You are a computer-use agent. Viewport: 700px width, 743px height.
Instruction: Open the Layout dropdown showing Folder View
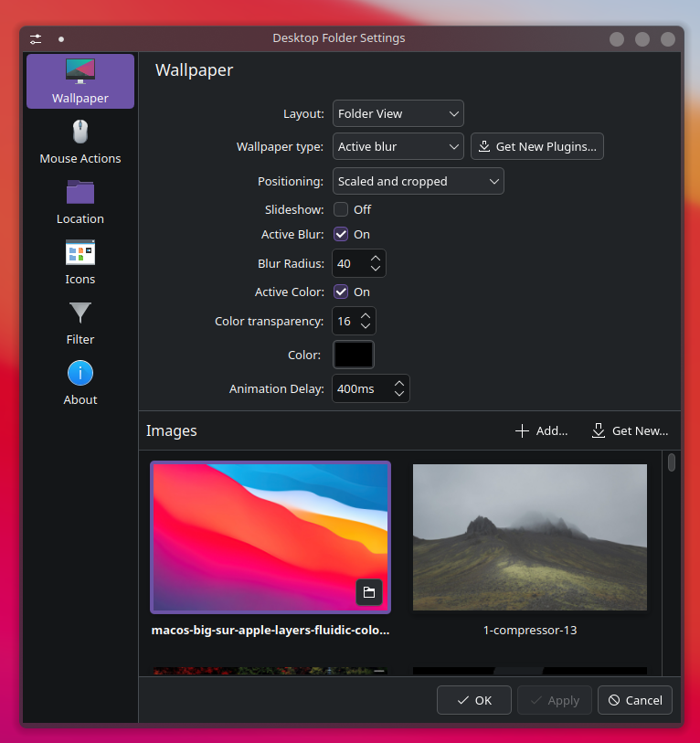[398, 113]
